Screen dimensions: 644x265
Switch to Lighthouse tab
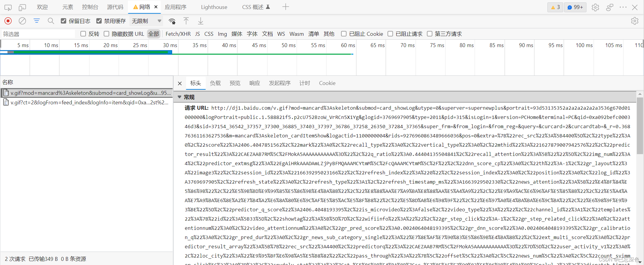214,7
